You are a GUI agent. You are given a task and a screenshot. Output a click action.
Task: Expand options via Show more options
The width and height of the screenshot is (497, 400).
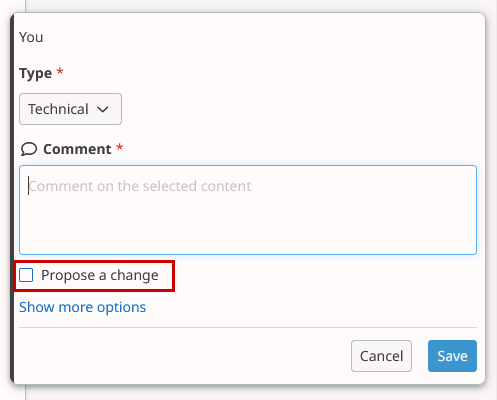pos(82,307)
